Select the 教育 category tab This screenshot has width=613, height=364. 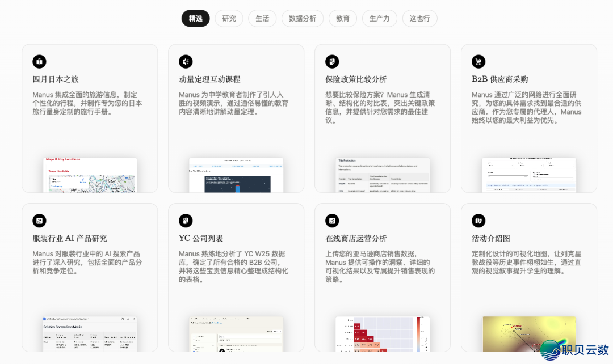(x=342, y=18)
